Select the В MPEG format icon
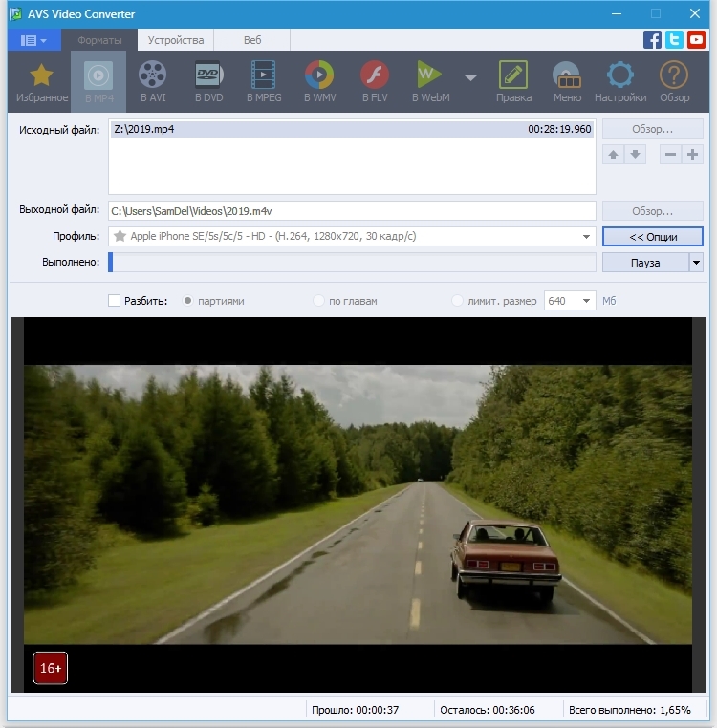 [x=265, y=76]
